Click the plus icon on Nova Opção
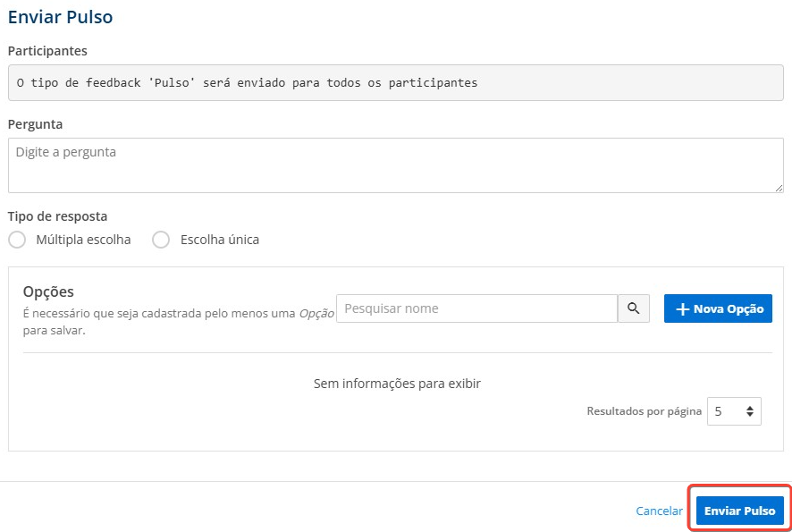The width and height of the screenshot is (792, 532). click(x=682, y=309)
